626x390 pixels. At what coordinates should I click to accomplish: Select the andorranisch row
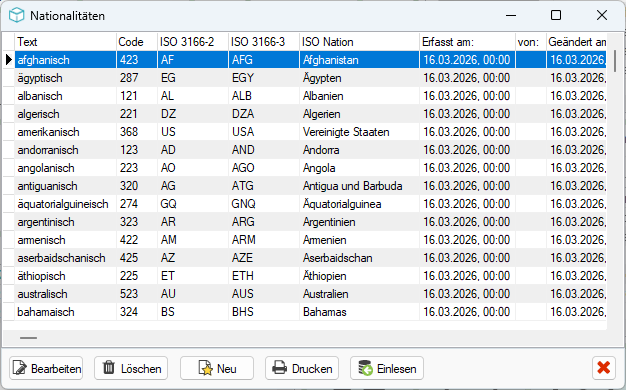(x=311, y=150)
